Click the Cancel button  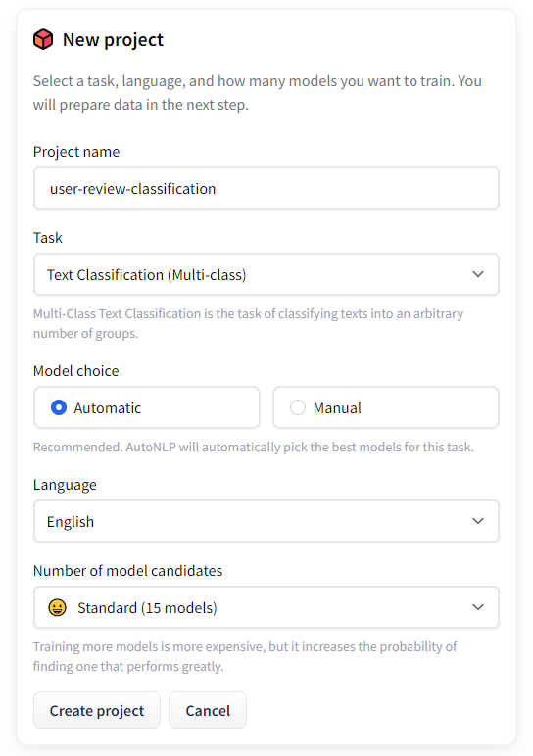(208, 710)
